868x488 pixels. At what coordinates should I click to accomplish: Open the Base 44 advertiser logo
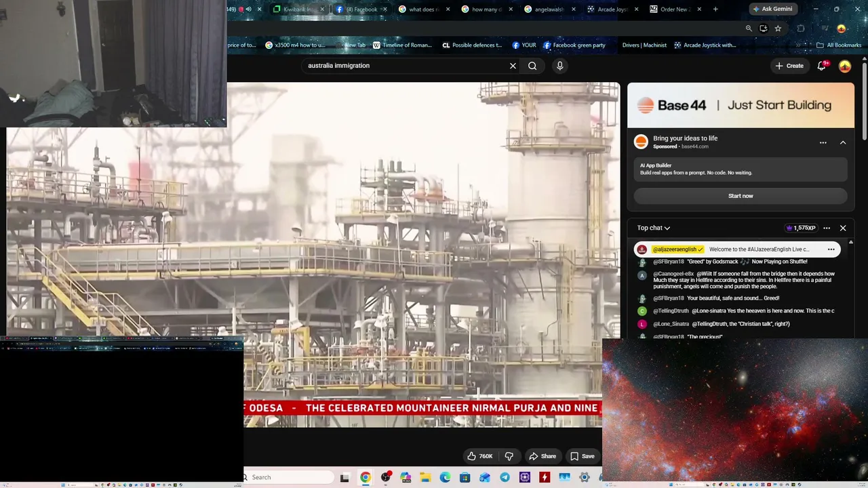[641, 142]
